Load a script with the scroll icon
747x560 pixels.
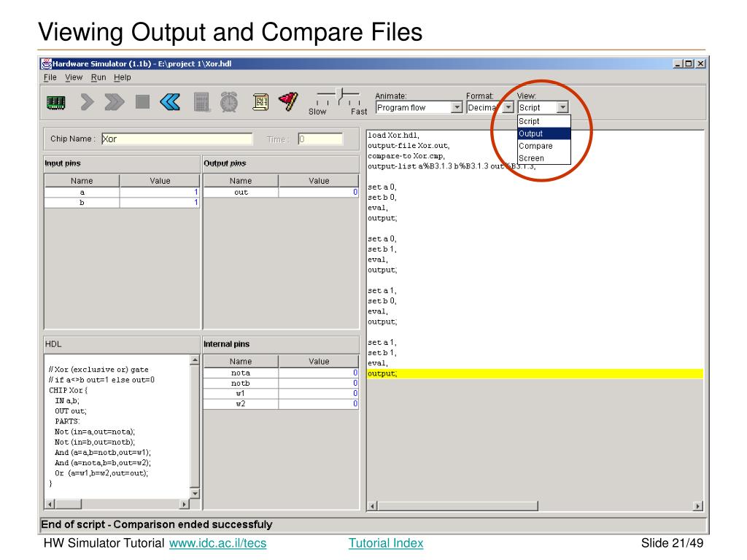pos(260,102)
